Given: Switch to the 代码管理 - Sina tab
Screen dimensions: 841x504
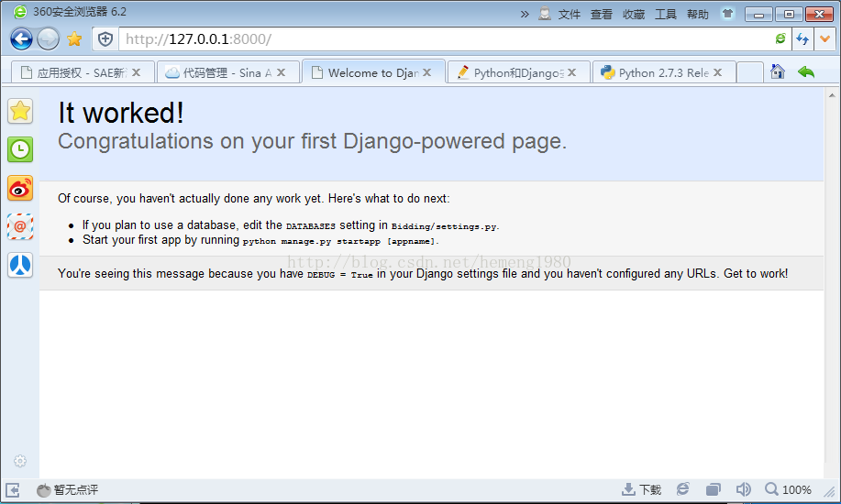Looking at the screenshot, I should click(227, 72).
